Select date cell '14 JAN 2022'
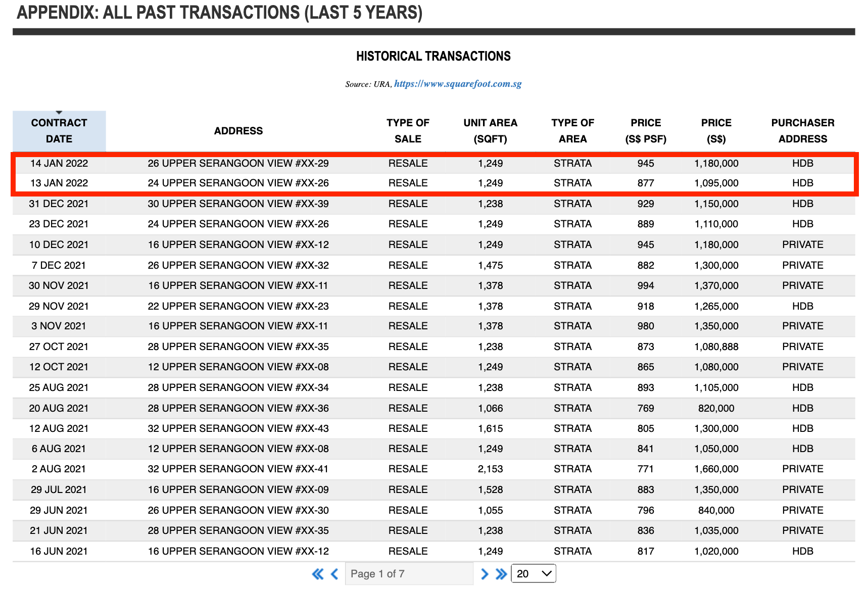 pyautogui.click(x=59, y=163)
